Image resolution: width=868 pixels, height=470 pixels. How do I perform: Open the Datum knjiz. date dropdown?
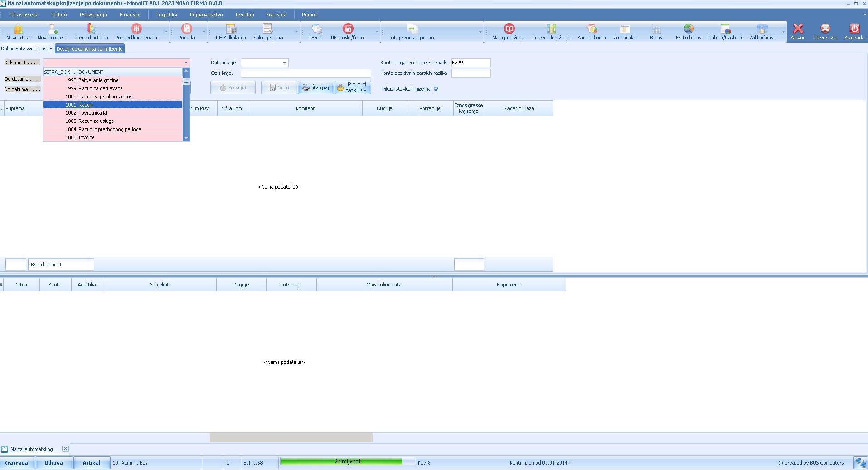click(x=284, y=63)
